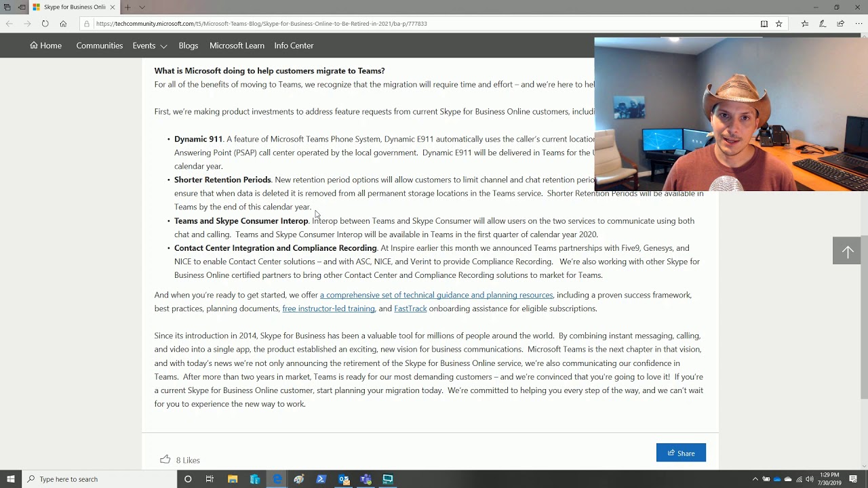
Task: Open free instructor-led training link
Action: click(x=328, y=308)
